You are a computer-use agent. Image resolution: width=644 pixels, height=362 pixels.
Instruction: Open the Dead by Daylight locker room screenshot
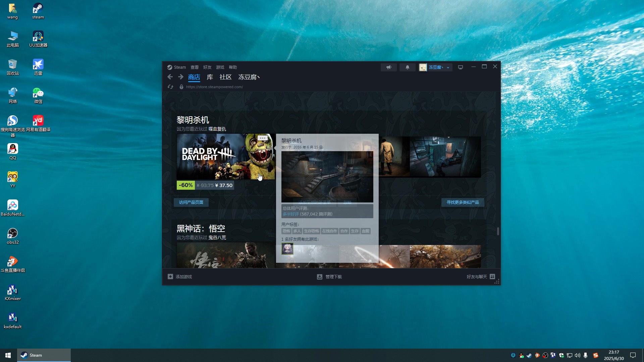point(445,157)
